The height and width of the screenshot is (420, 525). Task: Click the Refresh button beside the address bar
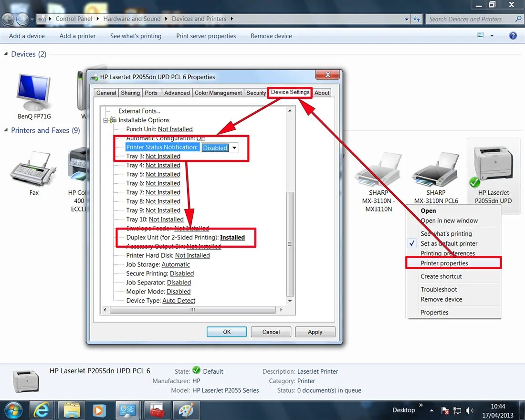(417, 19)
